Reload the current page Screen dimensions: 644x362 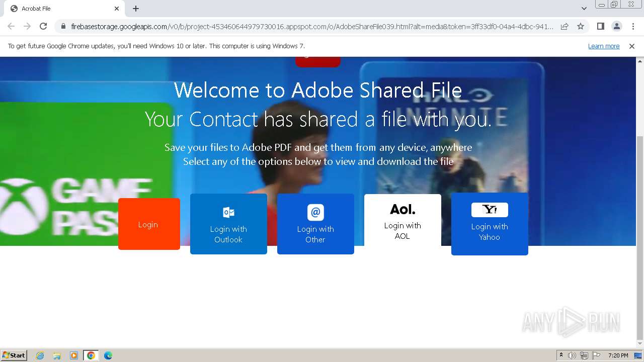[43, 26]
